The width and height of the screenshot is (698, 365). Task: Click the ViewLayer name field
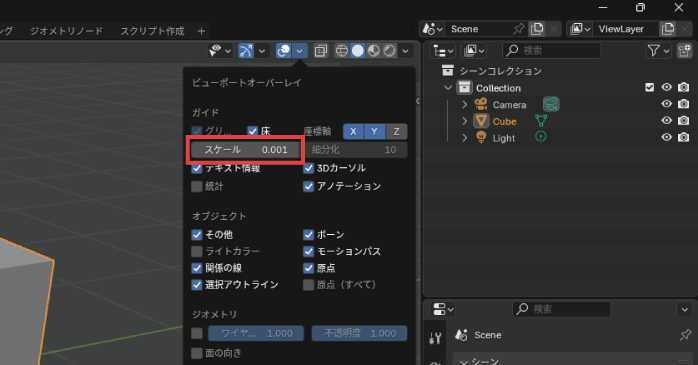click(x=626, y=29)
